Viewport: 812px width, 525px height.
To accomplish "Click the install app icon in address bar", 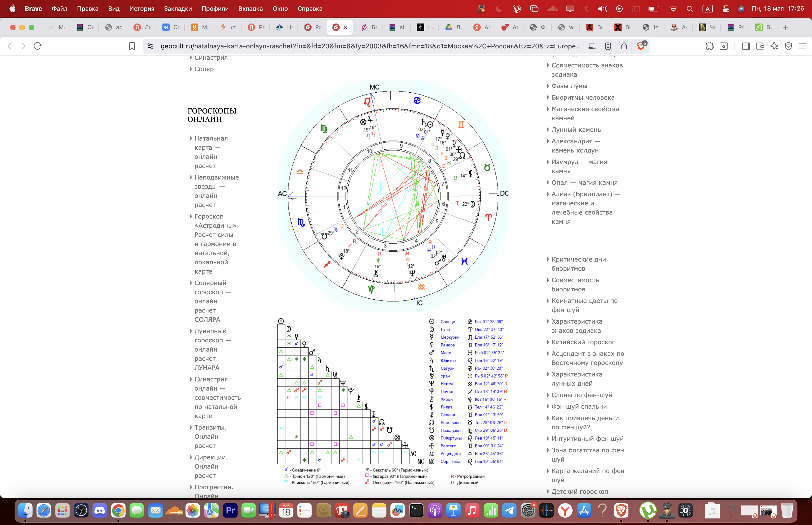I will click(592, 46).
